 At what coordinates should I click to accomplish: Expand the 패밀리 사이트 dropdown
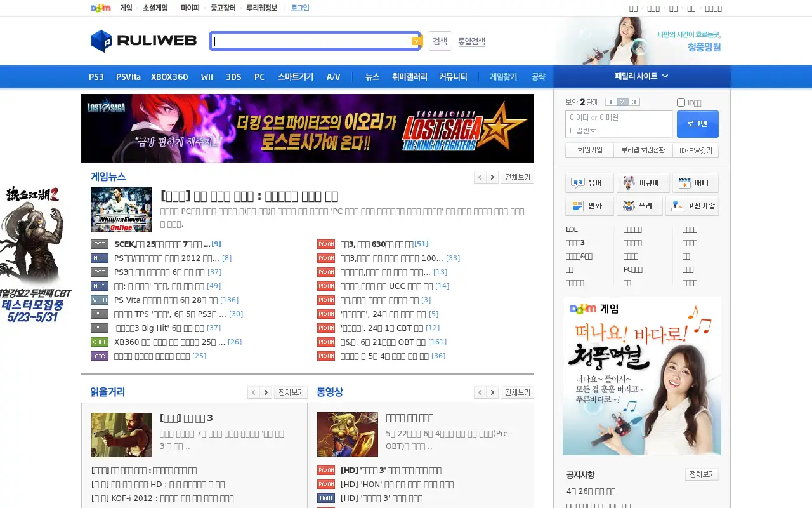[x=642, y=76]
